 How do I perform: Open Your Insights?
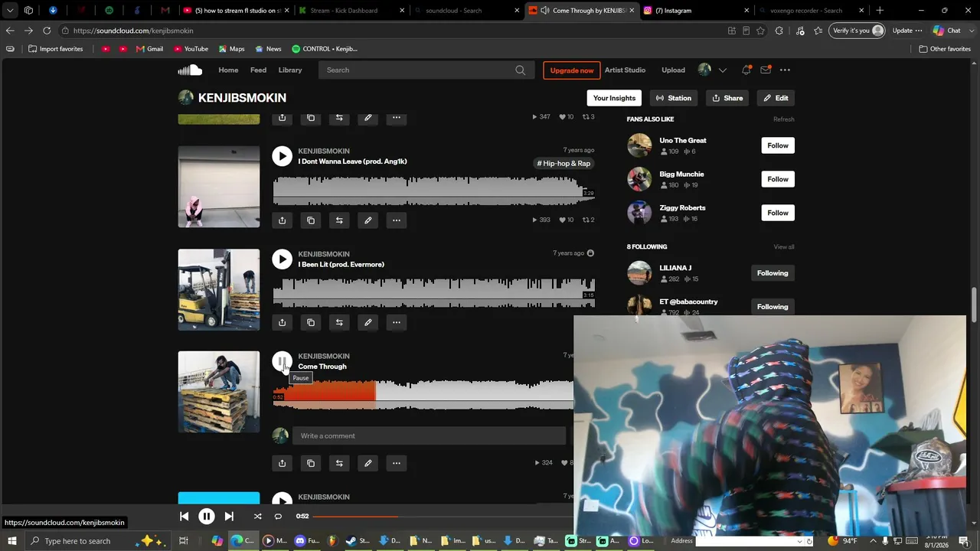pos(614,98)
